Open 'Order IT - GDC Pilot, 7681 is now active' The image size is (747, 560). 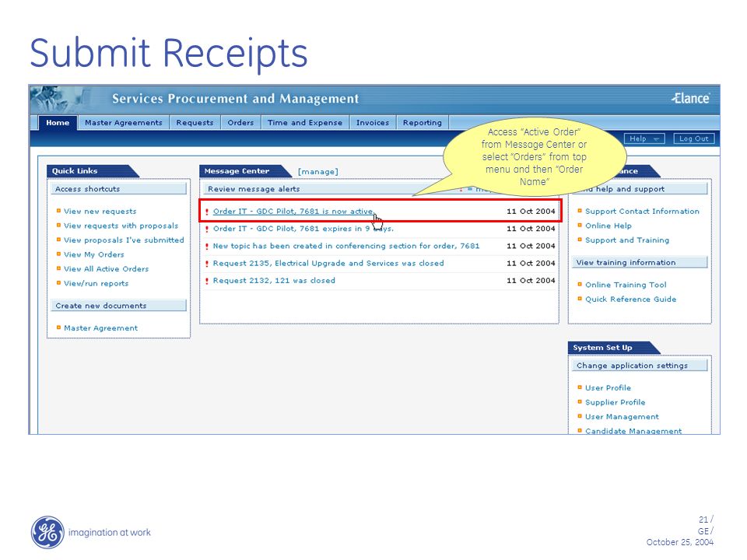click(293, 212)
